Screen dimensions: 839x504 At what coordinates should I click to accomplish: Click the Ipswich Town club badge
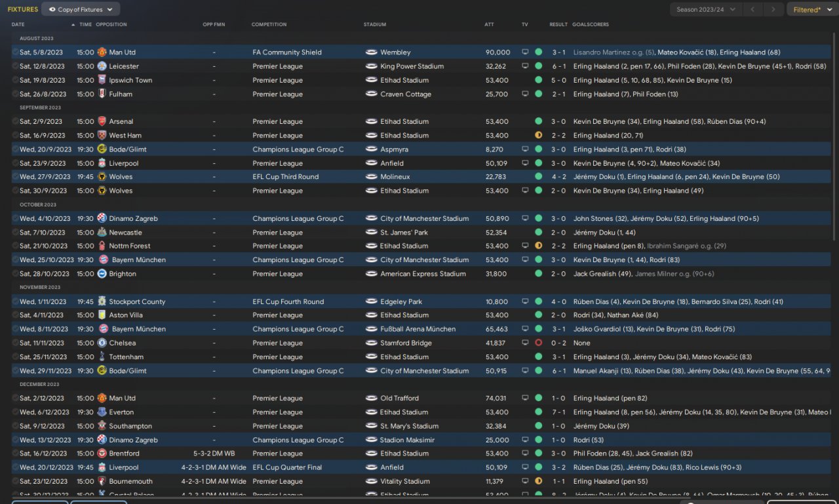pos(102,80)
